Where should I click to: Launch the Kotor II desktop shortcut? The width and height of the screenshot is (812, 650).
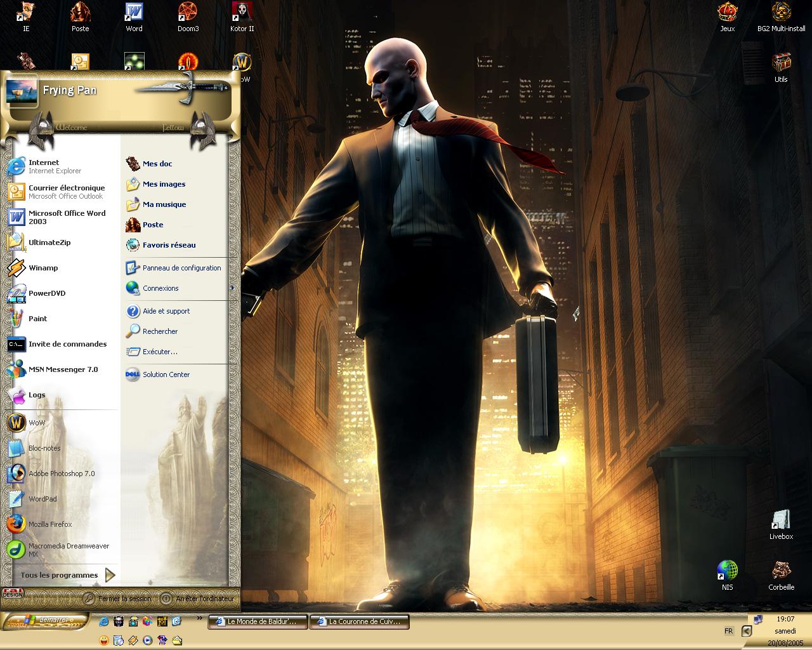click(242, 17)
